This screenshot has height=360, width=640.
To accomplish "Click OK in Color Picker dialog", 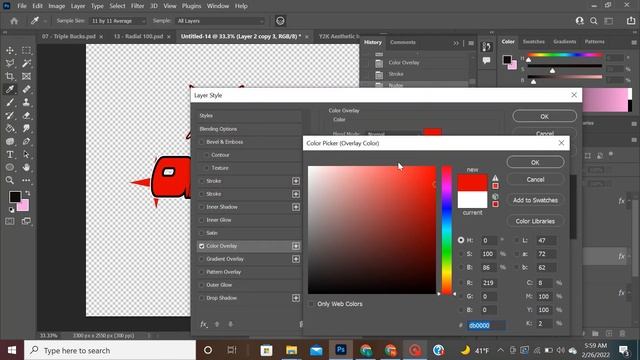I will 535,162.
